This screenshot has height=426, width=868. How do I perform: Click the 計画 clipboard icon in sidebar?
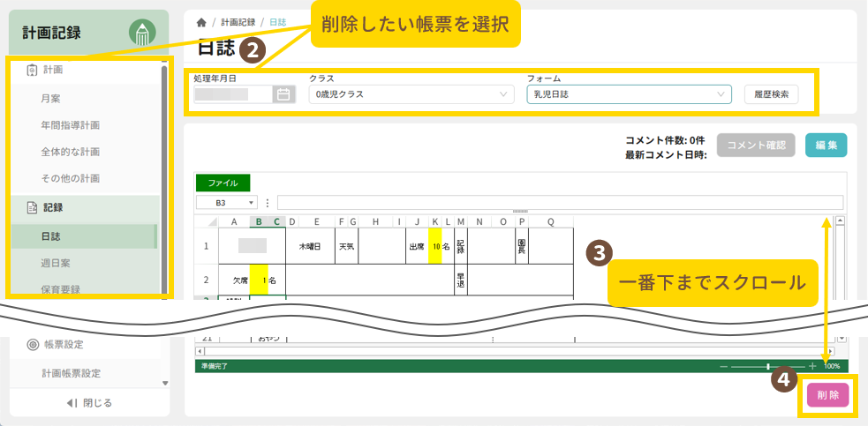(x=32, y=69)
